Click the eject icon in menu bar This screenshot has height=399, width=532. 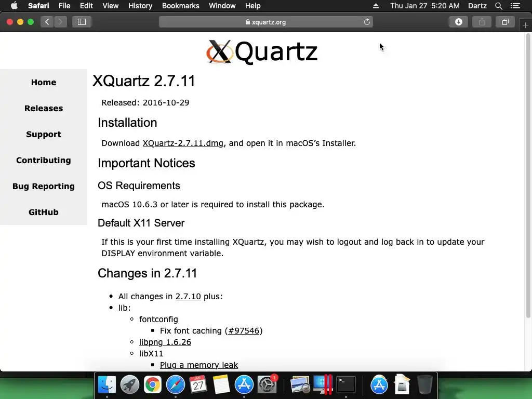(x=376, y=6)
